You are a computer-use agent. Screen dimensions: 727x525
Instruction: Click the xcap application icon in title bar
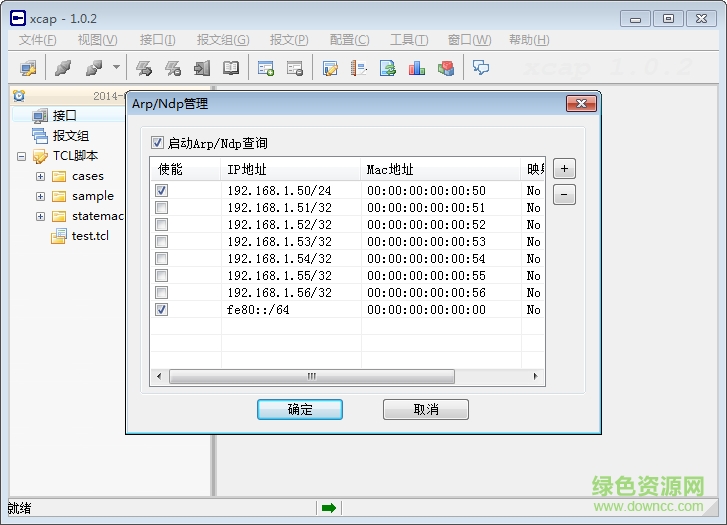[x=18, y=18]
